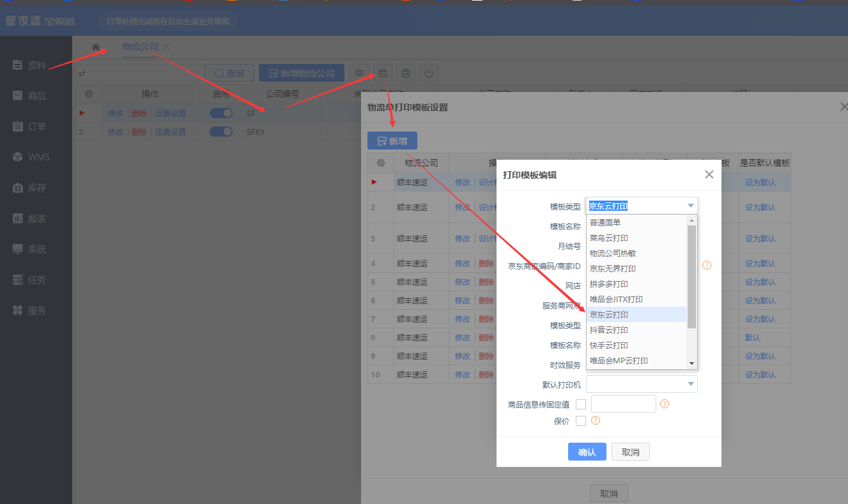Open the 模板类型 dropdown showing 京东云打印

(642, 206)
